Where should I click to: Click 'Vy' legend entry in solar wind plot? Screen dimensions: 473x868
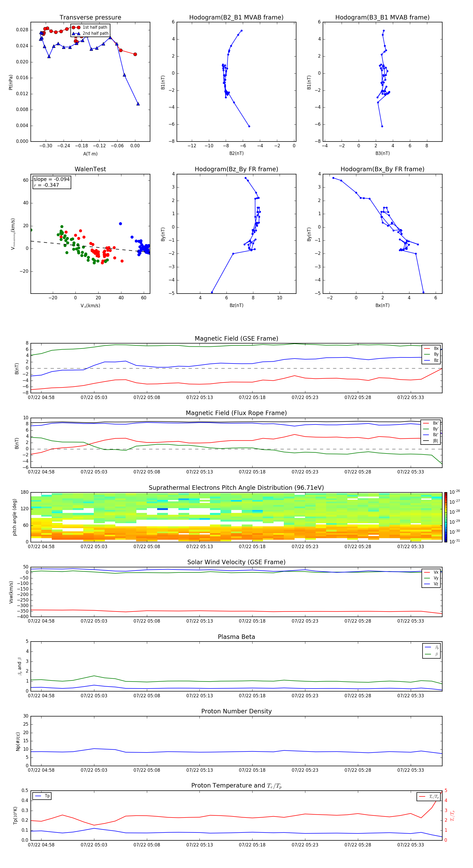[431, 578]
